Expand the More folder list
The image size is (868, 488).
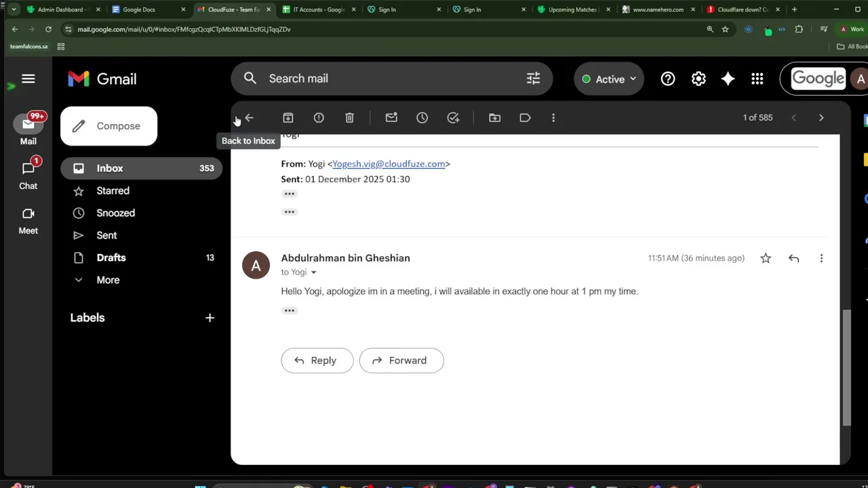108,280
